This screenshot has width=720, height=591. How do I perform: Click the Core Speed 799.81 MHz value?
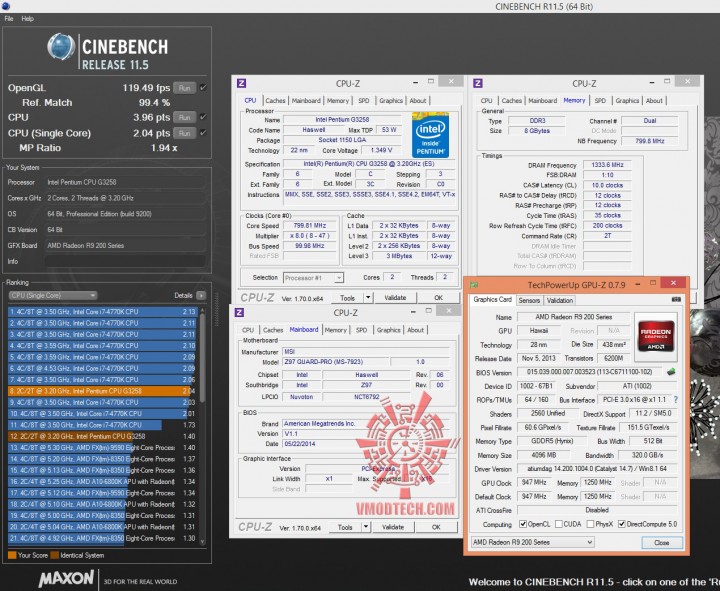pos(309,225)
